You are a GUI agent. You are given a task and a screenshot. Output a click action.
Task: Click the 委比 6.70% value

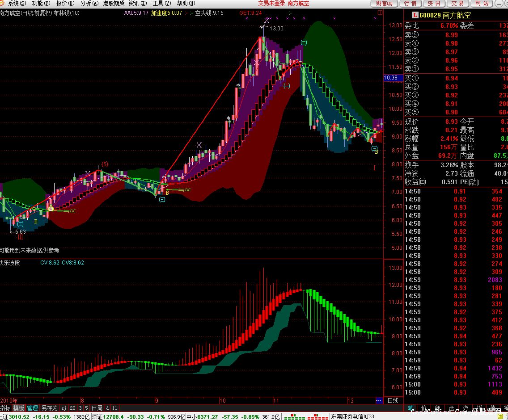coord(449,25)
